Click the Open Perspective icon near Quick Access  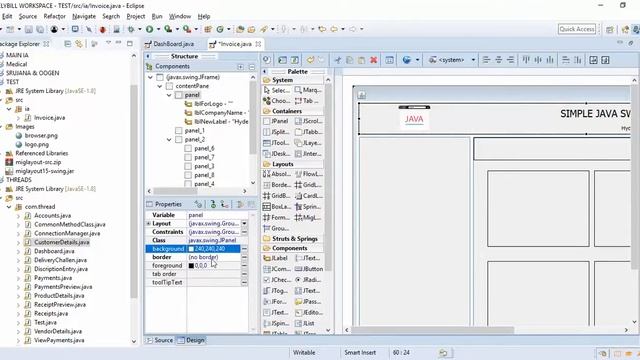(610, 29)
